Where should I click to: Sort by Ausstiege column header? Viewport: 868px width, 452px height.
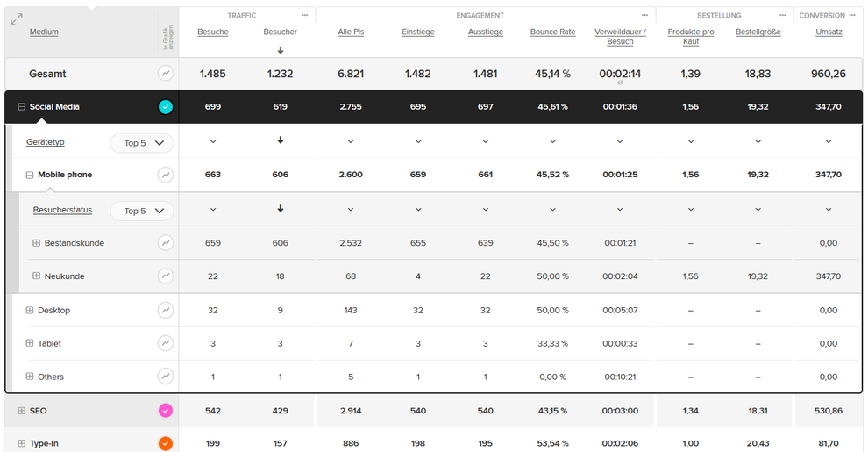click(486, 32)
